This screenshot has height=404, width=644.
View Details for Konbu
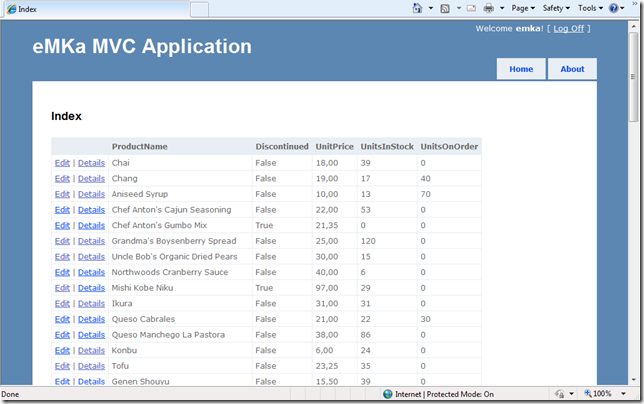(x=91, y=350)
